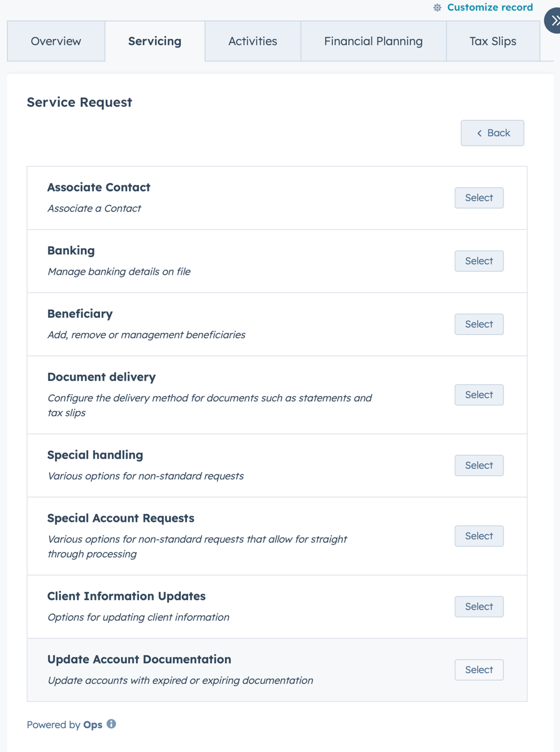Switch to the Tax Slips tab
560x752 pixels.
[x=493, y=41]
